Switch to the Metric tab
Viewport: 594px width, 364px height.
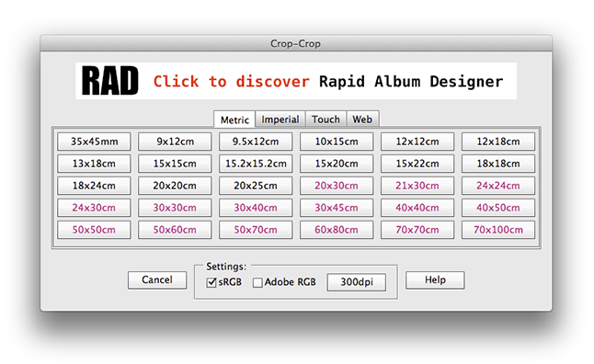coord(234,119)
